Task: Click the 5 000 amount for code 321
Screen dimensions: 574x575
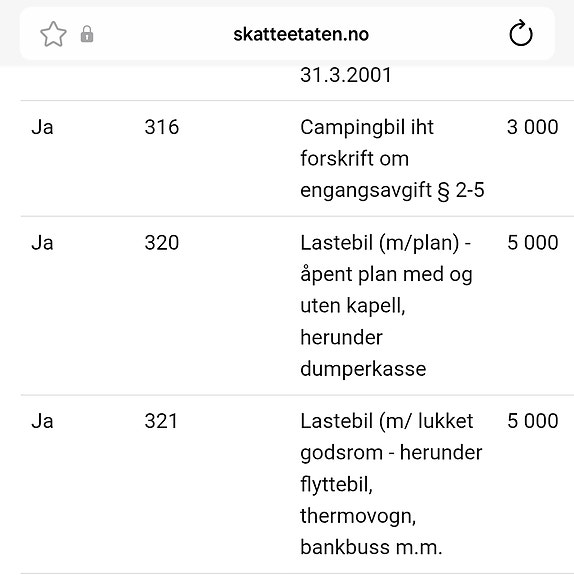Action: (x=533, y=421)
